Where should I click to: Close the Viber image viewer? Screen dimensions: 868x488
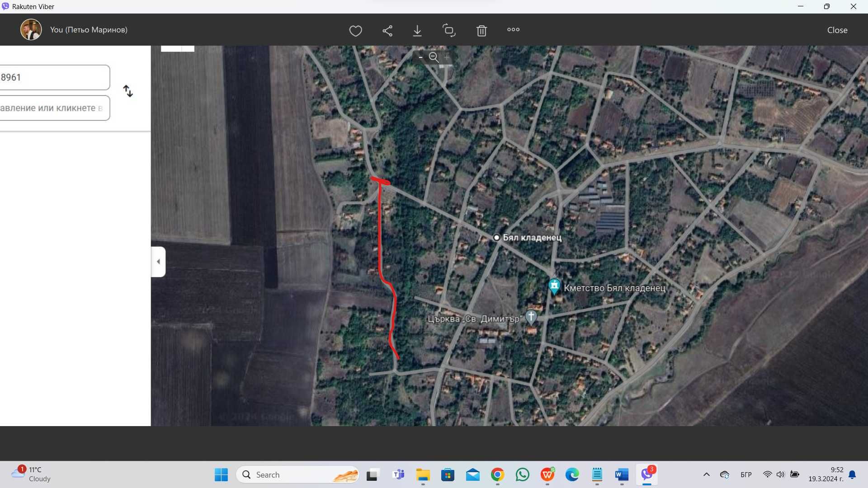point(837,30)
